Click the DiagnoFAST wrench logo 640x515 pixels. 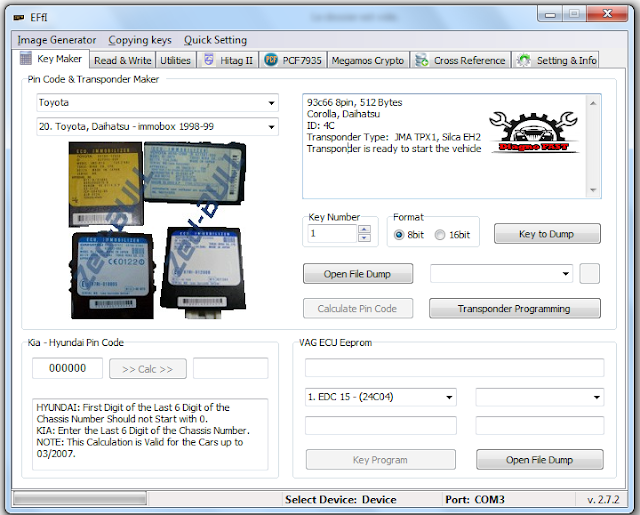[534, 132]
